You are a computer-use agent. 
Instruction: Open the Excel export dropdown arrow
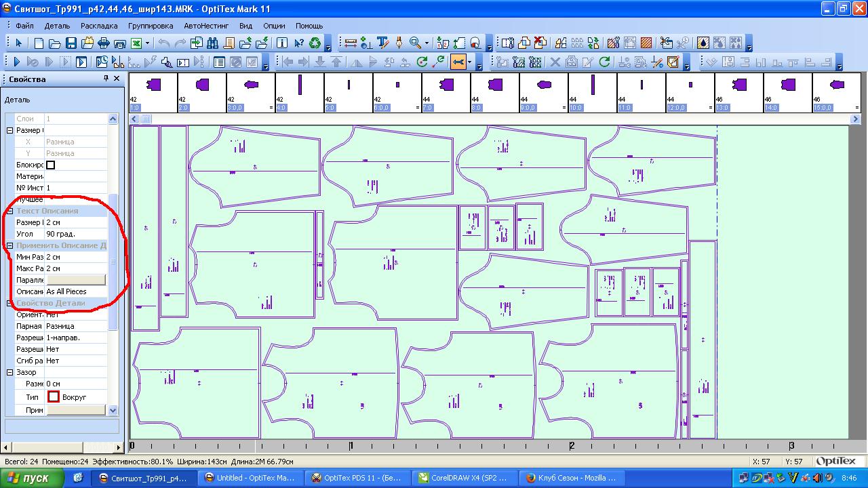pos(147,43)
